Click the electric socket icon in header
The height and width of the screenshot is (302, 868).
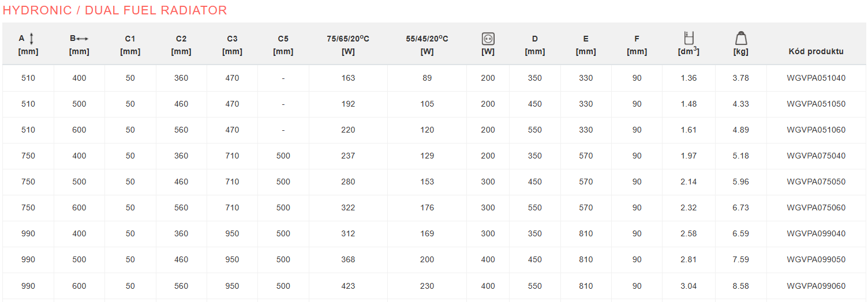488,39
